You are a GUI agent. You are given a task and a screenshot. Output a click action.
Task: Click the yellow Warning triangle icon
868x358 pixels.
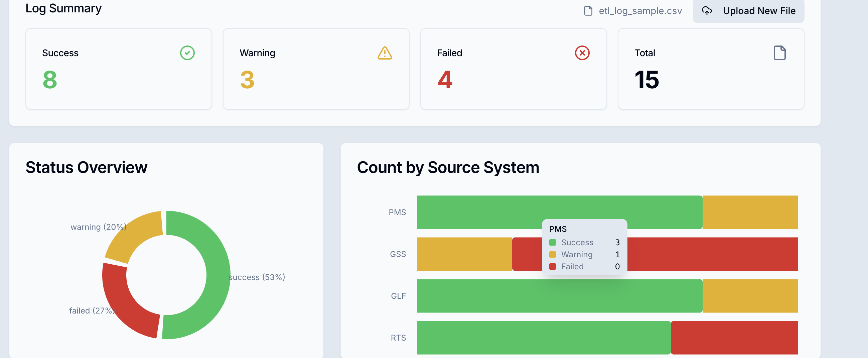384,53
